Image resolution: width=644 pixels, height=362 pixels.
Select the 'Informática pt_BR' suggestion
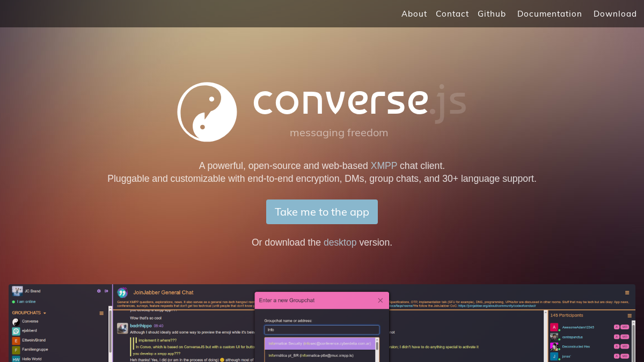coord(319,355)
